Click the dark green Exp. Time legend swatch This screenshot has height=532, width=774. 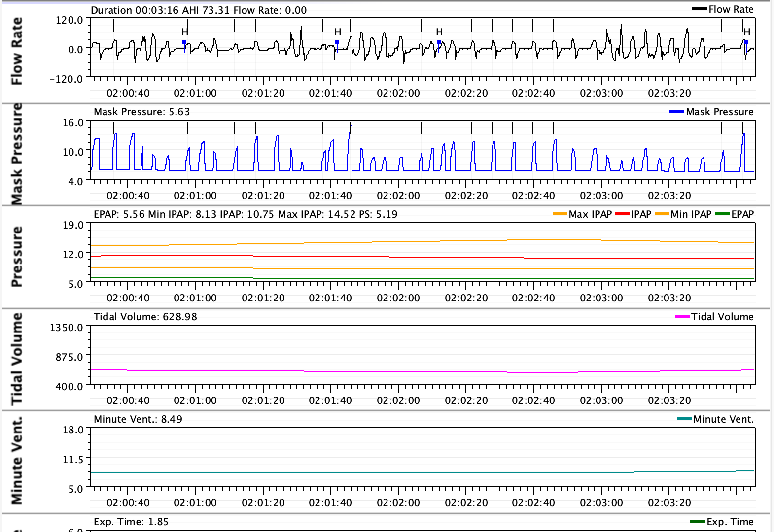[698, 522]
